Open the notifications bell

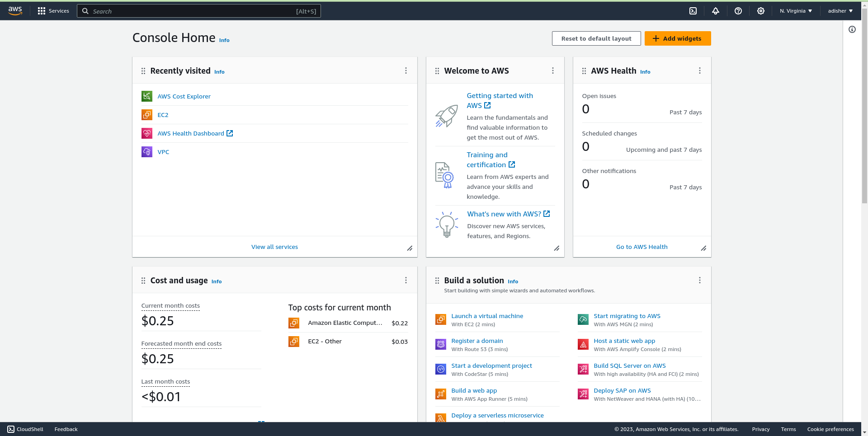click(x=716, y=11)
